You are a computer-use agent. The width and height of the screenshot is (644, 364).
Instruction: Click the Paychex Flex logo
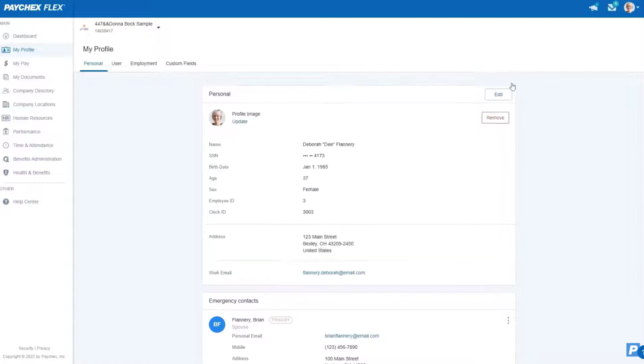[x=34, y=7]
